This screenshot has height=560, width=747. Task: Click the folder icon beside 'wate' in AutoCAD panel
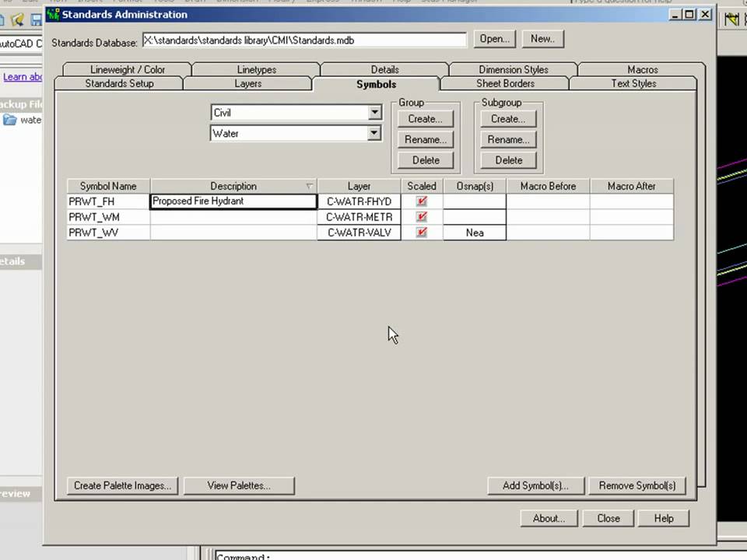9,120
